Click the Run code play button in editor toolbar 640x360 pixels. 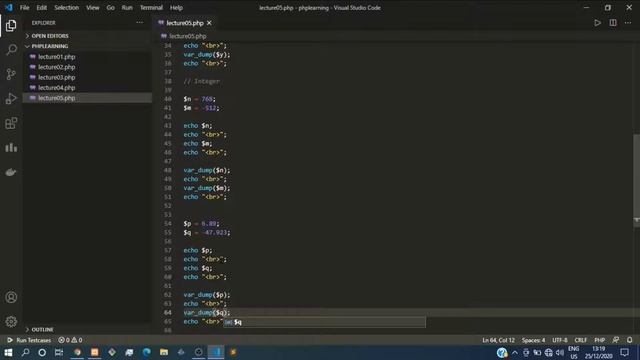(x=597, y=23)
